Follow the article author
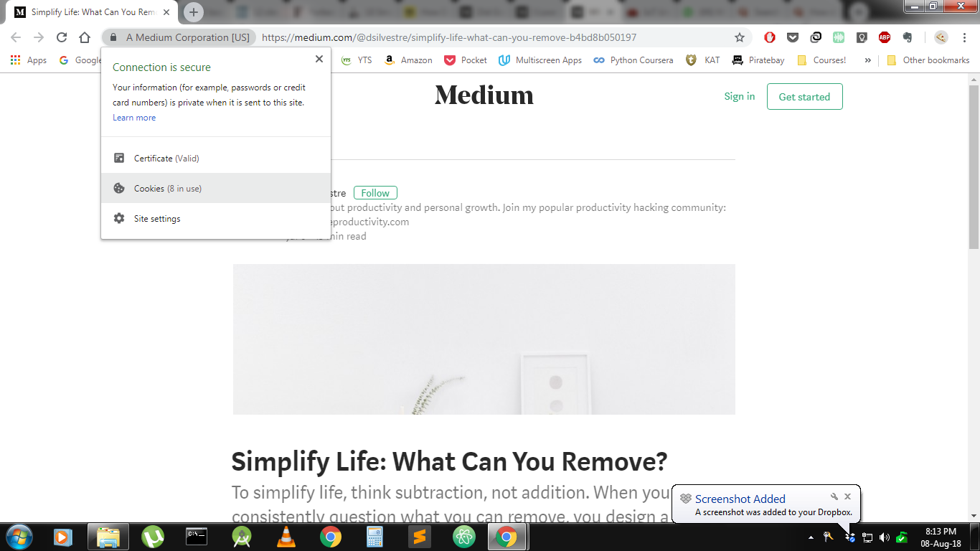 click(x=375, y=193)
